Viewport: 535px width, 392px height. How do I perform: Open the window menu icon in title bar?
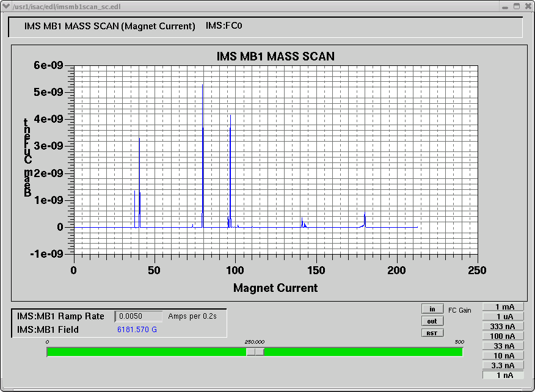click(x=6, y=6)
